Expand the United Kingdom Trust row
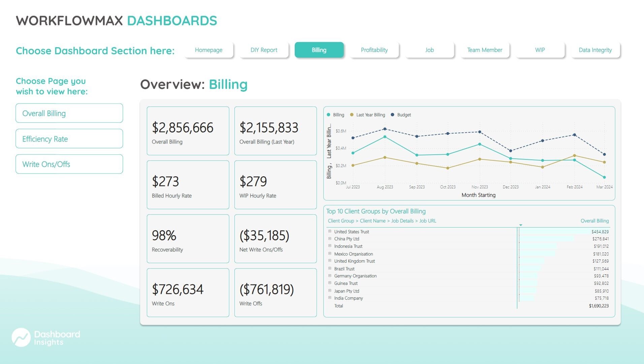 (x=330, y=261)
